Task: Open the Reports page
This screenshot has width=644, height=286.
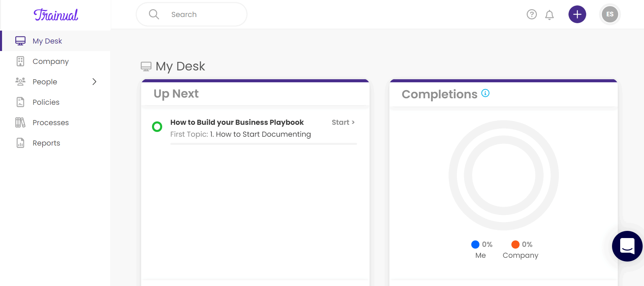Action: [46, 143]
